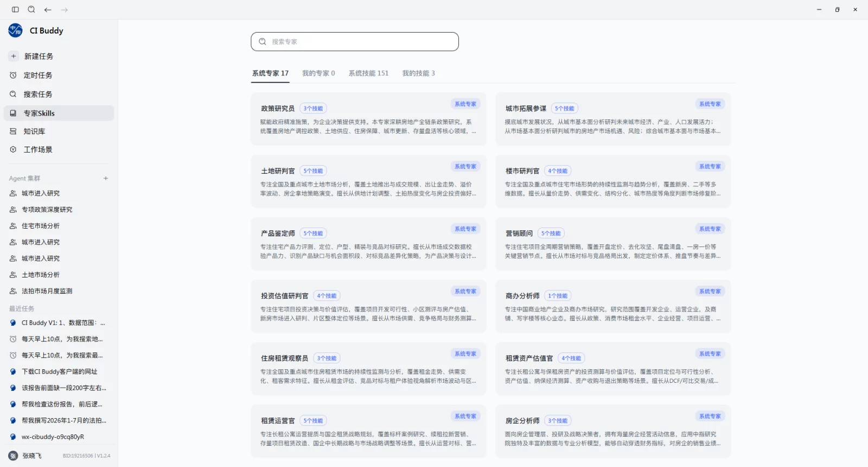
Task: Go back with the left arrow
Action: click(x=48, y=9)
